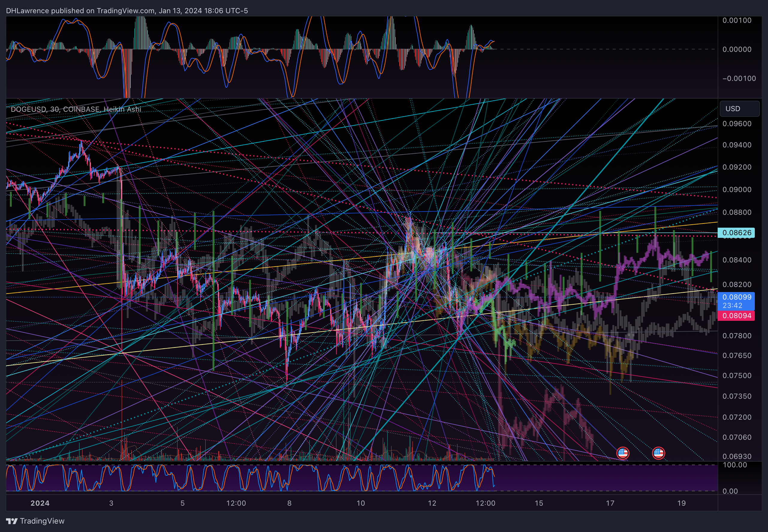Screen dimensions: 768x532
Task: Click the time axis label 17
Action: tap(610, 503)
